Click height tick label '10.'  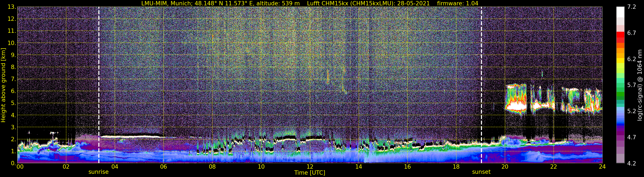pos(12,43)
